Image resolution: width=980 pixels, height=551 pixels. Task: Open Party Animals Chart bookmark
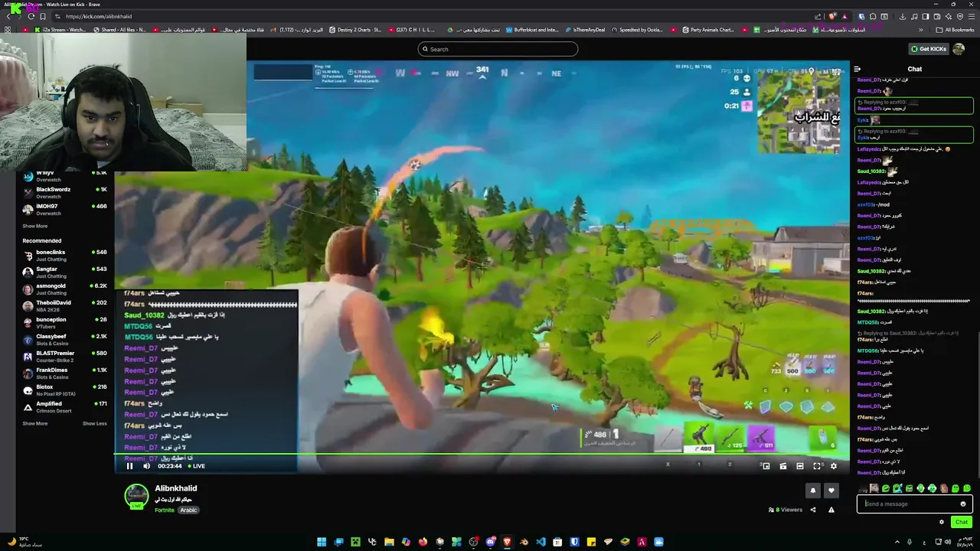[x=708, y=30]
